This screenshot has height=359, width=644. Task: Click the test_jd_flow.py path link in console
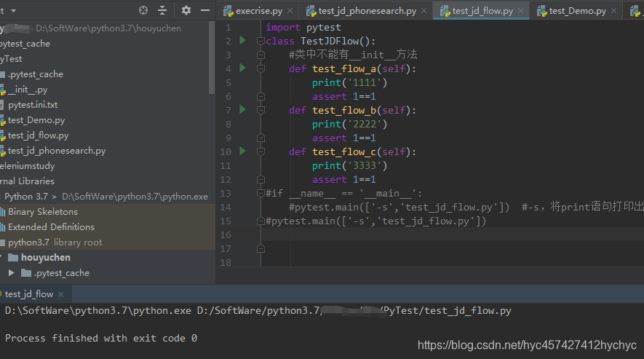coord(354,310)
